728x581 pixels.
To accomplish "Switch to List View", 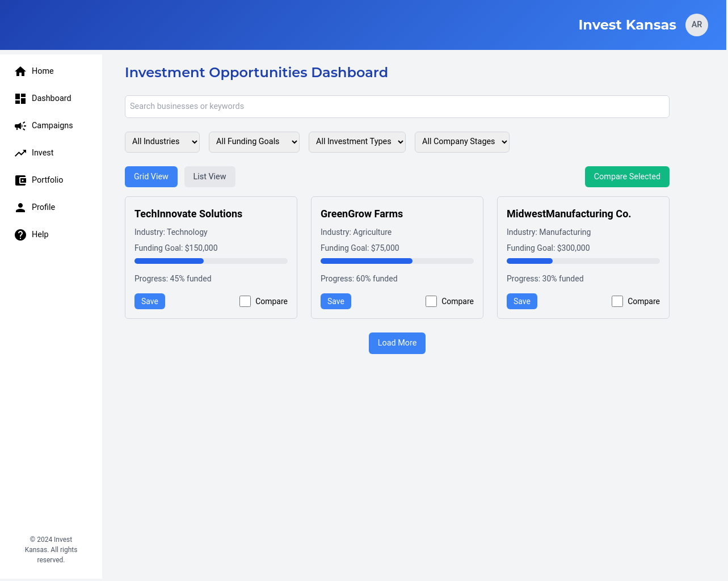I will (209, 176).
